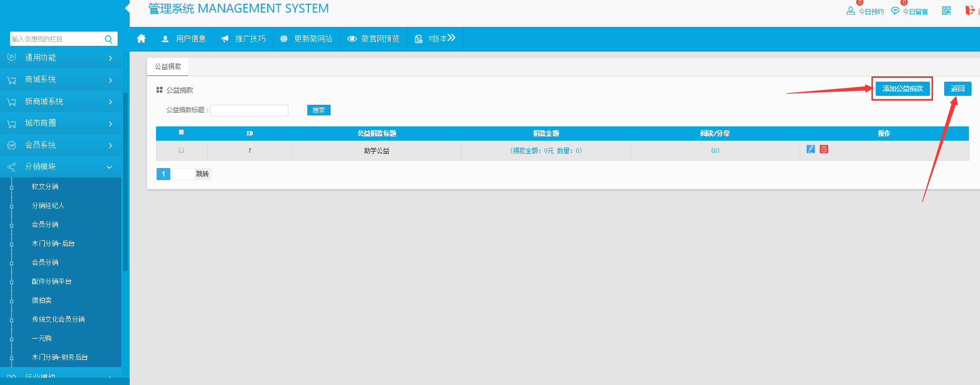Click the 公益捐款标题 column header
The width and height of the screenshot is (980, 385).
(x=377, y=133)
